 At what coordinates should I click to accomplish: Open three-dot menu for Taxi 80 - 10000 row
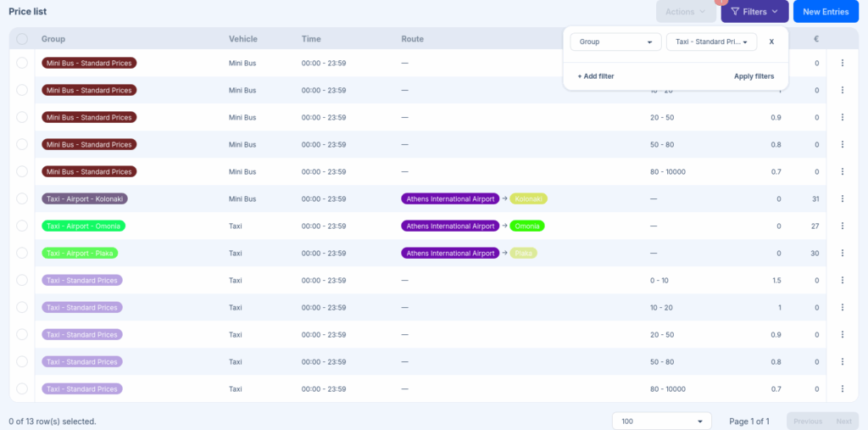coord(842,388)
